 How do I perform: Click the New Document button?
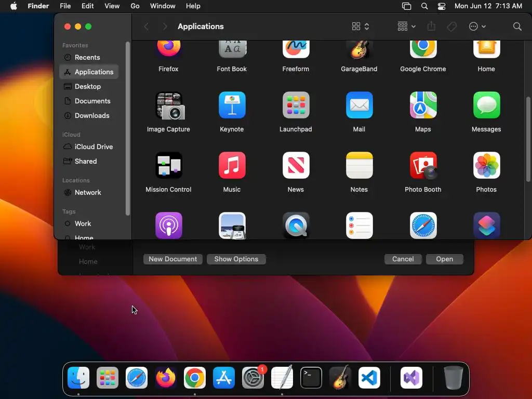point(172,259)
